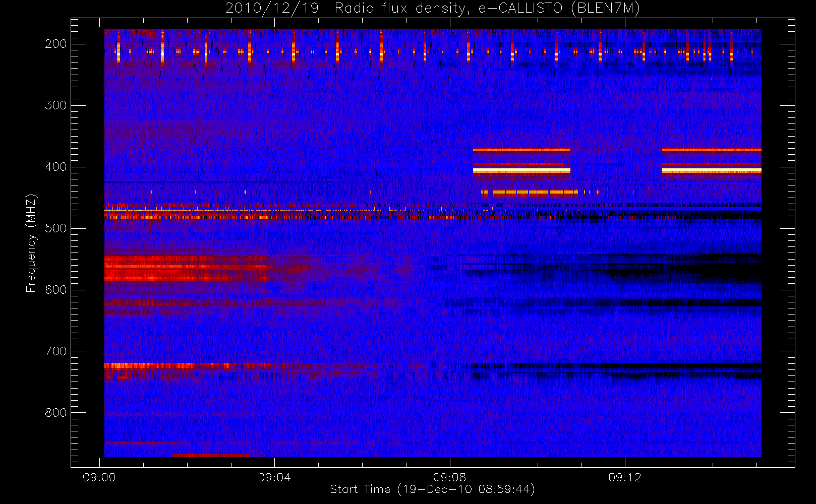Viewport: 816px width, 504px height.
Task: Click the 09:08 time tick label
Action: [449, 477]
